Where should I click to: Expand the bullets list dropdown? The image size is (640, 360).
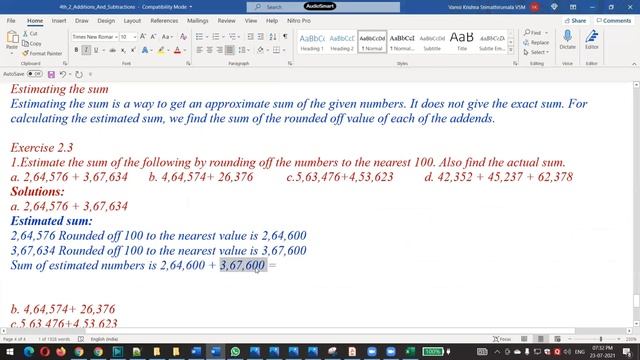pos(207,37)
